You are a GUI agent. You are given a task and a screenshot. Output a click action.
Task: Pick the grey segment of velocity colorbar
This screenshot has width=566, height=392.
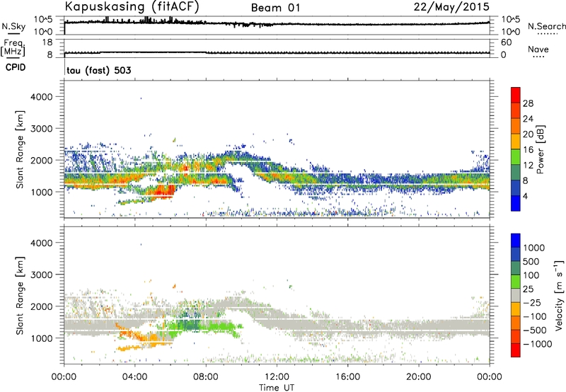click(516, 295)
